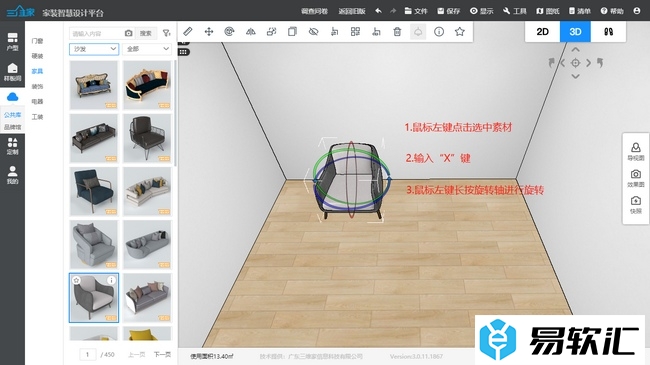Screen dimensions: 650x365
Task: Open the 帮助 help menu
Action: [612, 11]
